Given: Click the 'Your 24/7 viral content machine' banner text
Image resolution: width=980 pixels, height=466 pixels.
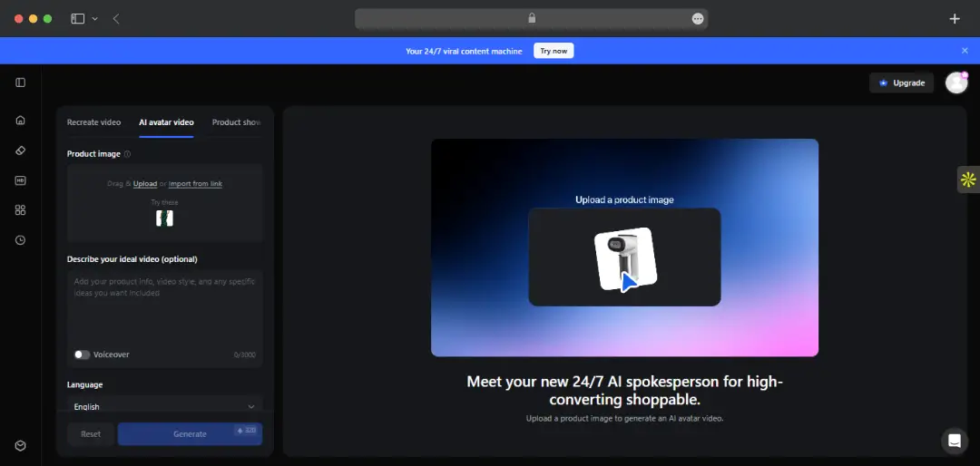Looking at the screenshot, I should point(464,51).
